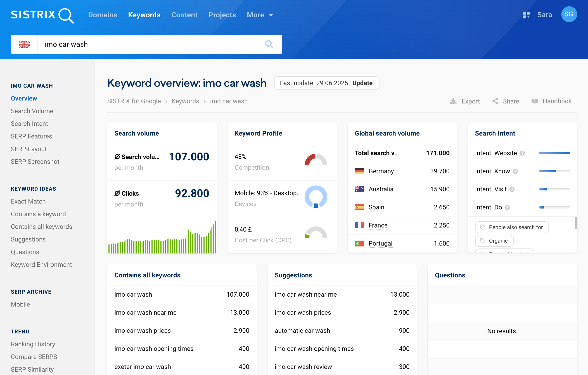Image resolution: width=588 pixels, height=375 pixels.
Task: Toggle the People also search for chip
Action: (x=512, y=227)
